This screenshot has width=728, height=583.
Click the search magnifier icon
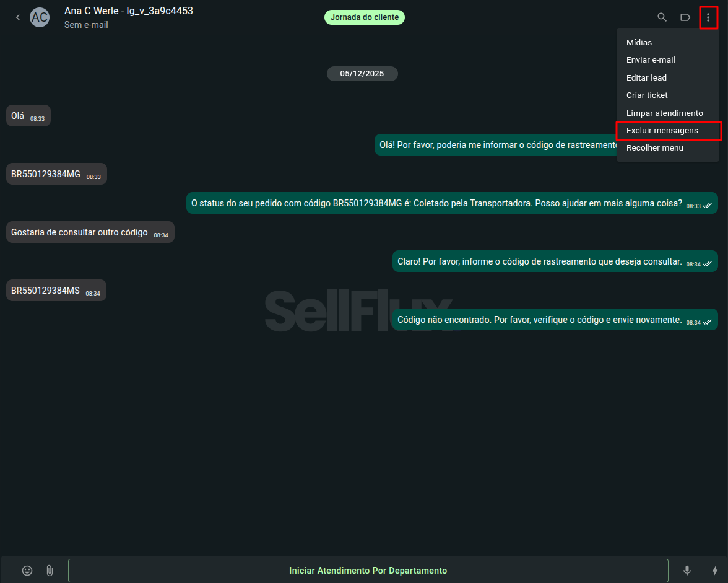662,17
